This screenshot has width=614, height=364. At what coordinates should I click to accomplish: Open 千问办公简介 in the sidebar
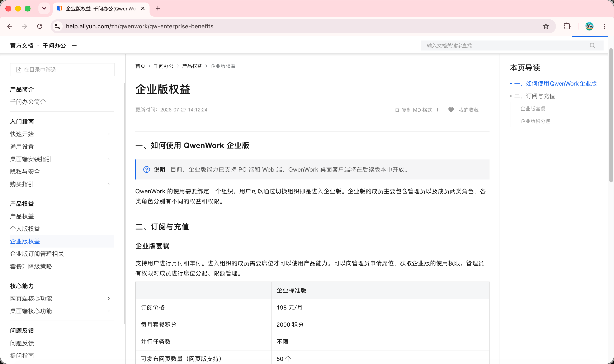click(x=28, y=102)
